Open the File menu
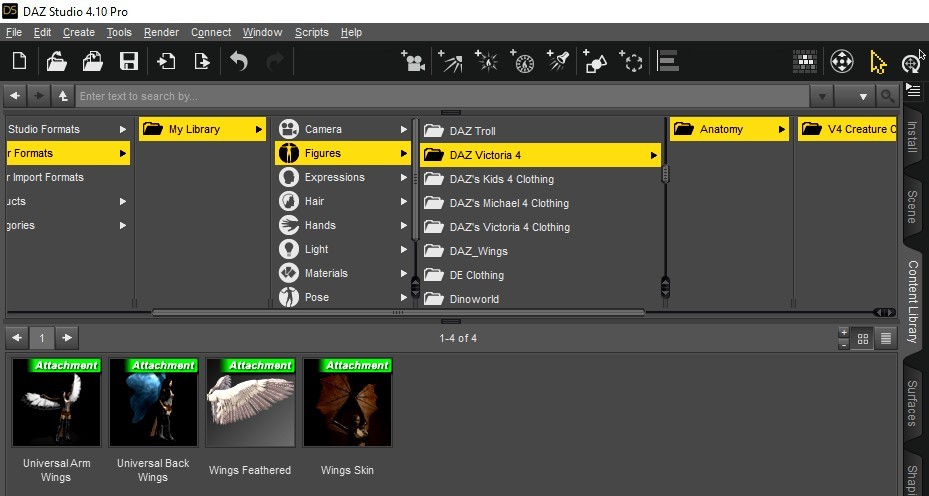The width and height of the screenshot is (929, 496). [x=14, y=32]
